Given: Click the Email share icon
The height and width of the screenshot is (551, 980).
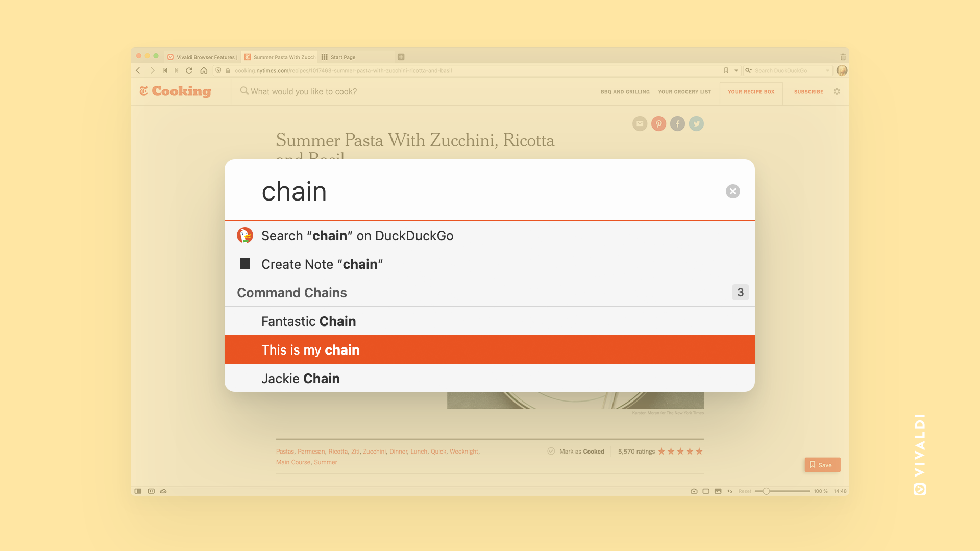Looking at the screenshot, I should 640,124.
